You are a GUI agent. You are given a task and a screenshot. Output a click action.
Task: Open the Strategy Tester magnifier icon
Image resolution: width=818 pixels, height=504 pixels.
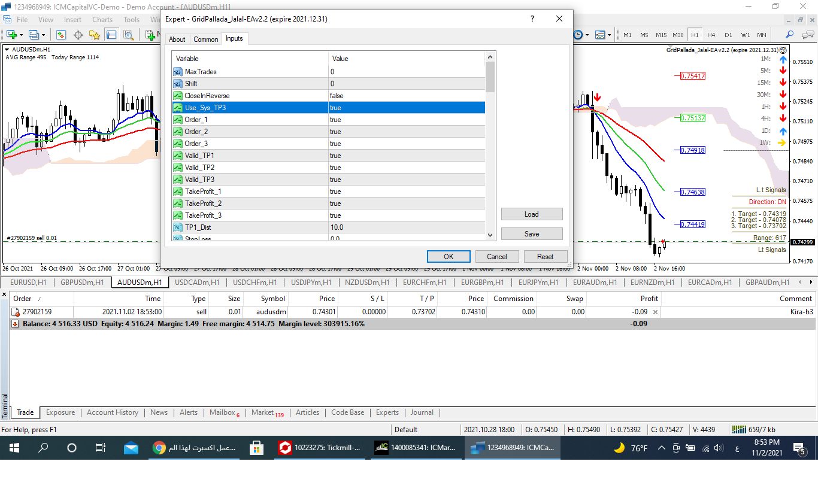pos(128,35)
